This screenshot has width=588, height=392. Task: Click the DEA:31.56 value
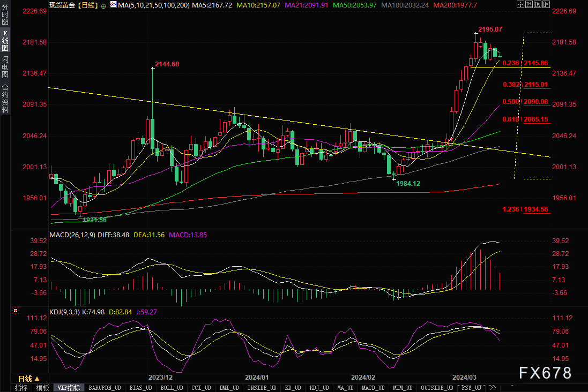[x=149, y=235]
